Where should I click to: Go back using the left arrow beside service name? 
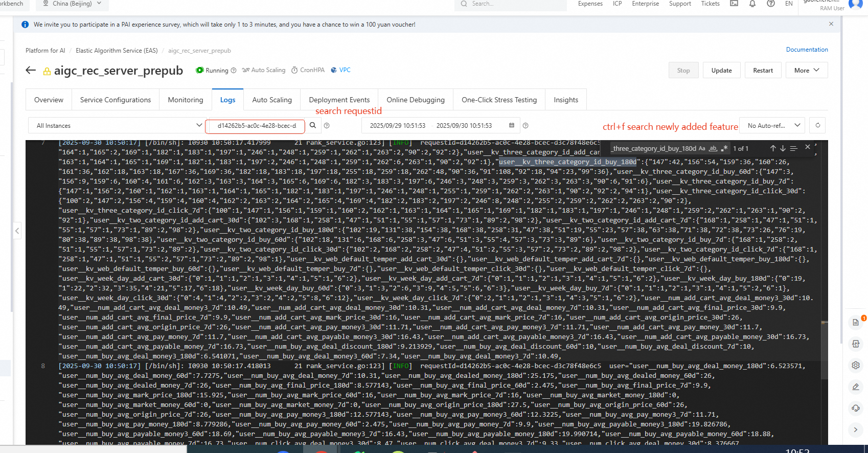[31, 71]
